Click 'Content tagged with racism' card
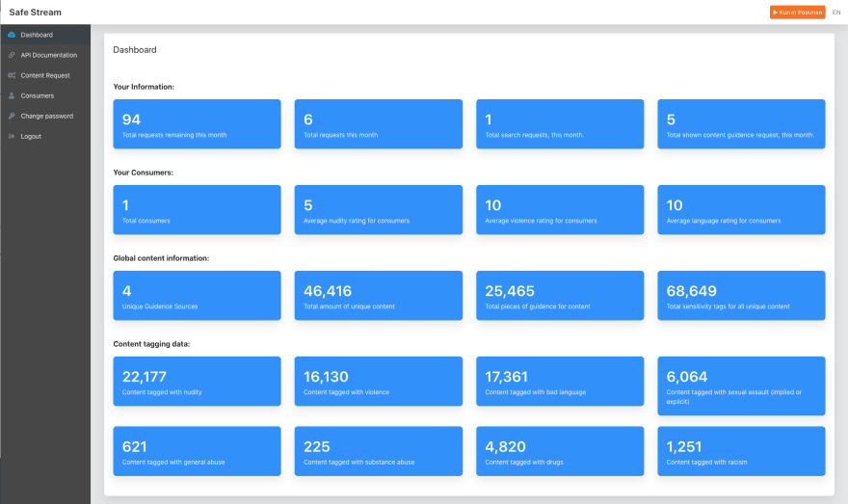This screenshot has width=848, height=504. (x=741, y=451)
